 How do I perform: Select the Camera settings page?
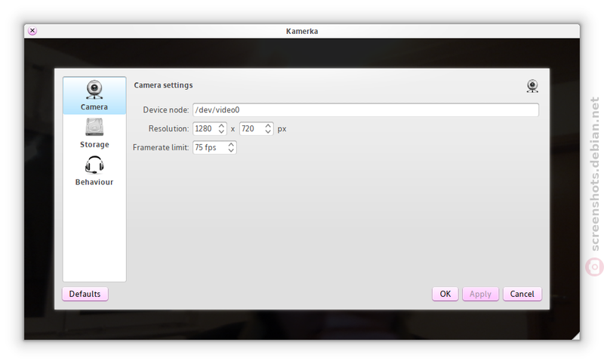pos(94,95)
